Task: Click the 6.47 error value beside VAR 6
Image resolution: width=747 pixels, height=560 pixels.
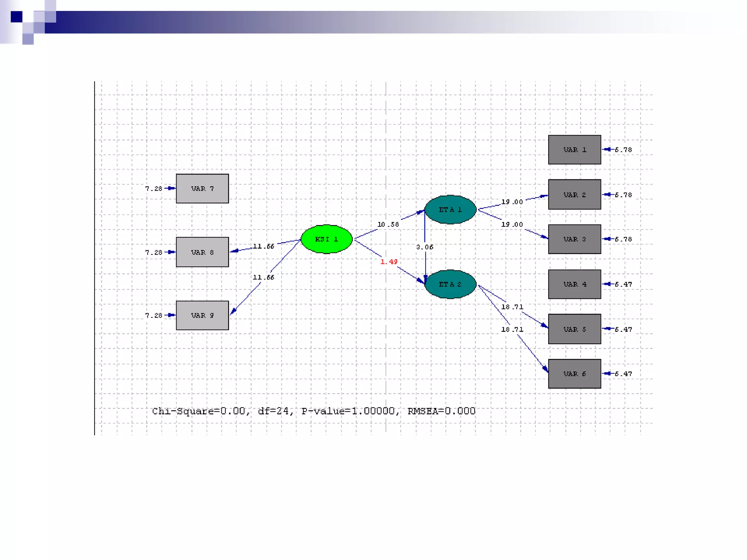Action: click(623, 374)
